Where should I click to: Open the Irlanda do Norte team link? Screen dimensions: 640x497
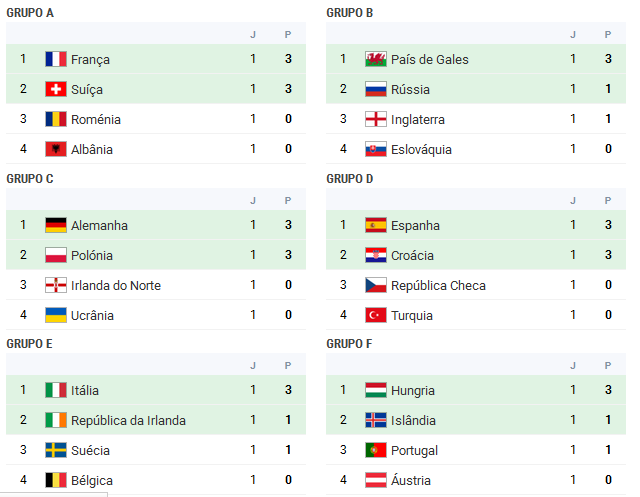tap(116, 286)
